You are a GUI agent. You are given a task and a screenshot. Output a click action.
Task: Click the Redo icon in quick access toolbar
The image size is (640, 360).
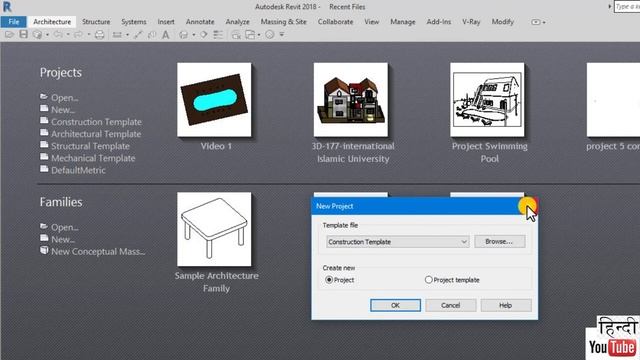click(78, 35)
